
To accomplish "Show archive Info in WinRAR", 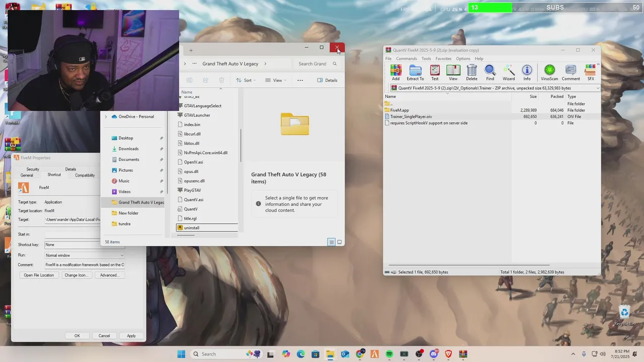I will [x=527, y=73].
